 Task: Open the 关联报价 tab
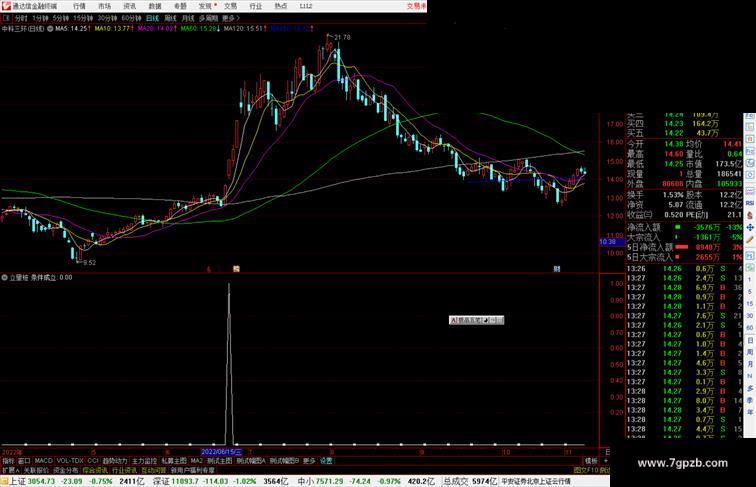(x=36, y=470)
